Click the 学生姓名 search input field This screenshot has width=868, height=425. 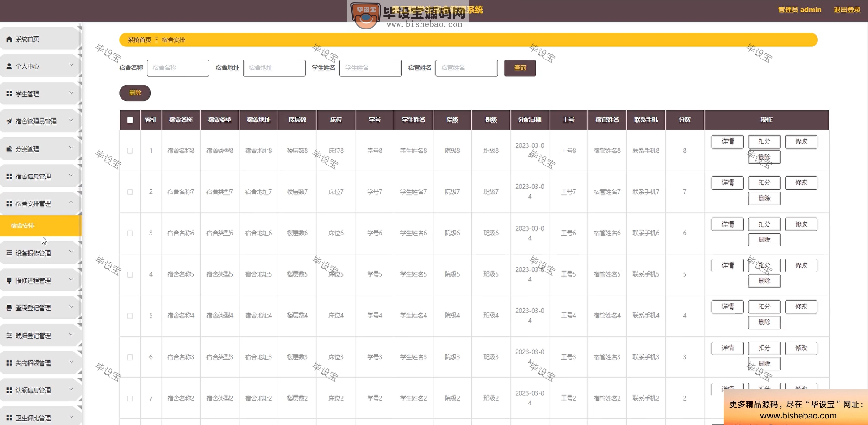pyautogui.click(x=370, y=68)
